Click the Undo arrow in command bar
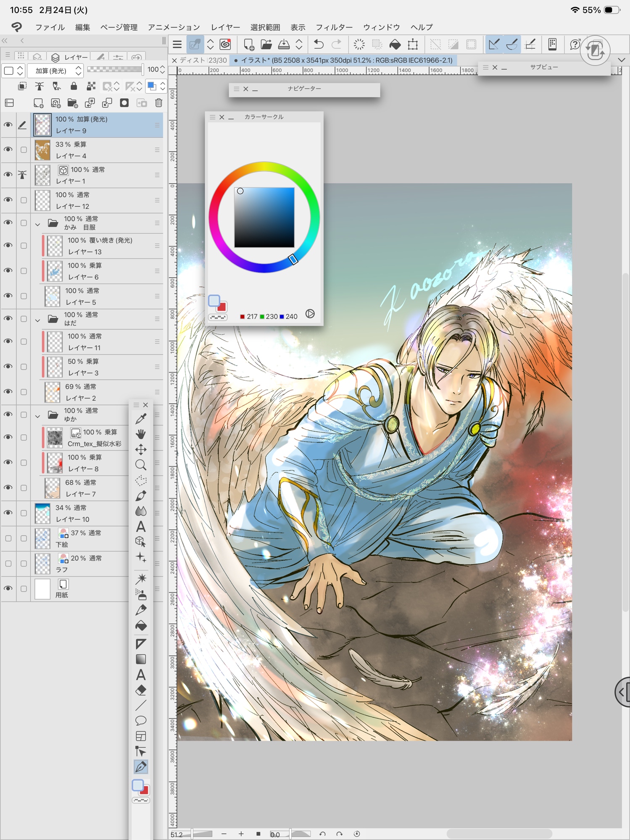Viewport: 630px width, 840px height. pyautogui.click(x=319, y=45)
